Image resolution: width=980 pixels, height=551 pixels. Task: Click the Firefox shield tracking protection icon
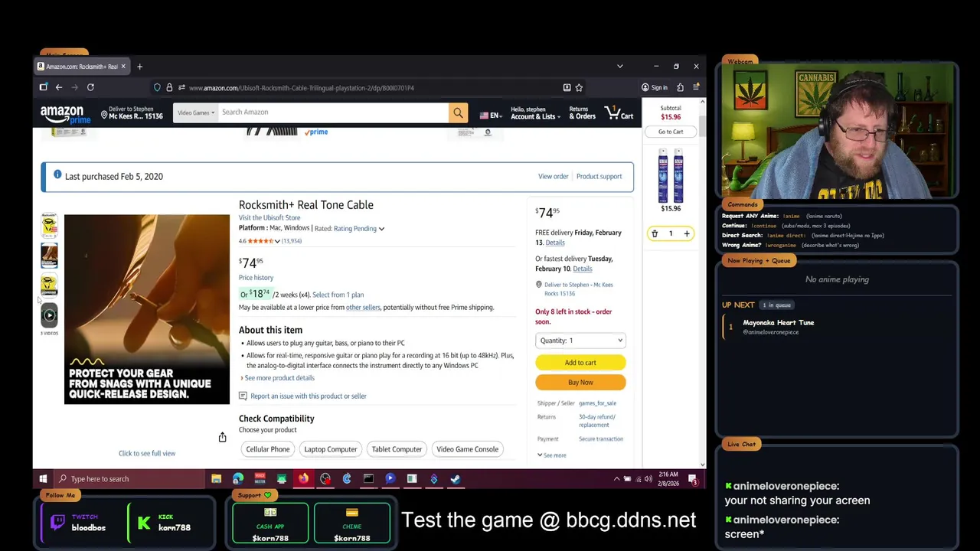pyautogui.click(x=157, y=87)
